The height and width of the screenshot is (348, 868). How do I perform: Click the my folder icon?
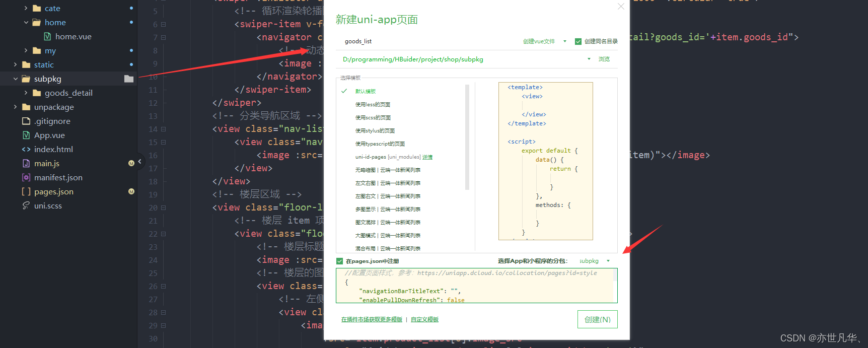tap(37, 50)
